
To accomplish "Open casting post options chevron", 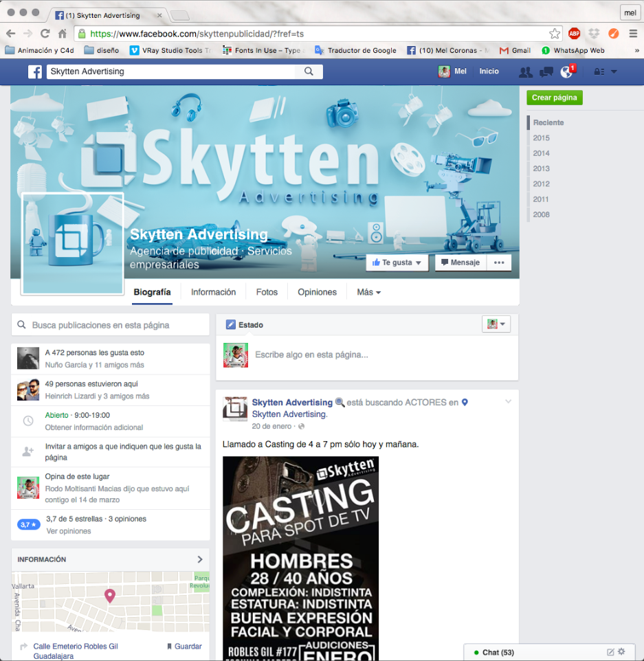I will [x=508, y=402].
